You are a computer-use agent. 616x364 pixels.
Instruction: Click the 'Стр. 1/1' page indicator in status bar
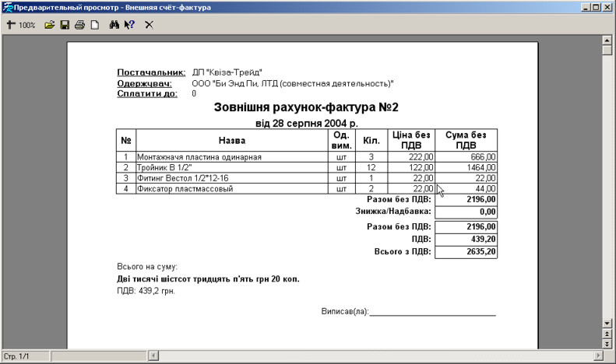[16, 355]
